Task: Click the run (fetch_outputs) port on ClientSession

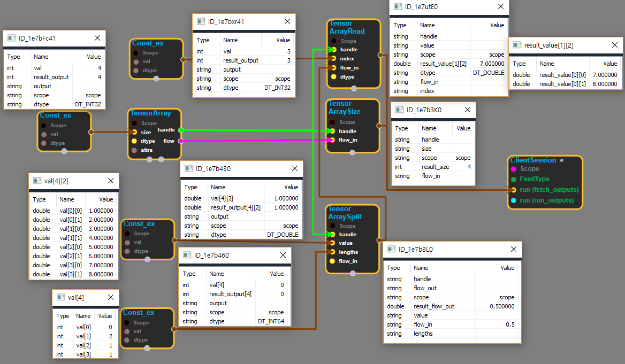Action: pos(514,190)
